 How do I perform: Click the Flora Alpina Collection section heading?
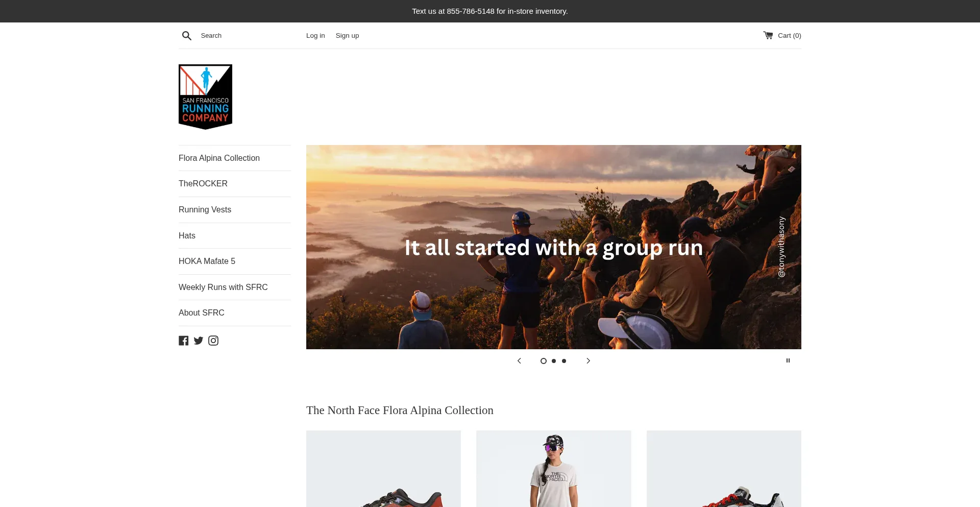(x=400, y=411)
